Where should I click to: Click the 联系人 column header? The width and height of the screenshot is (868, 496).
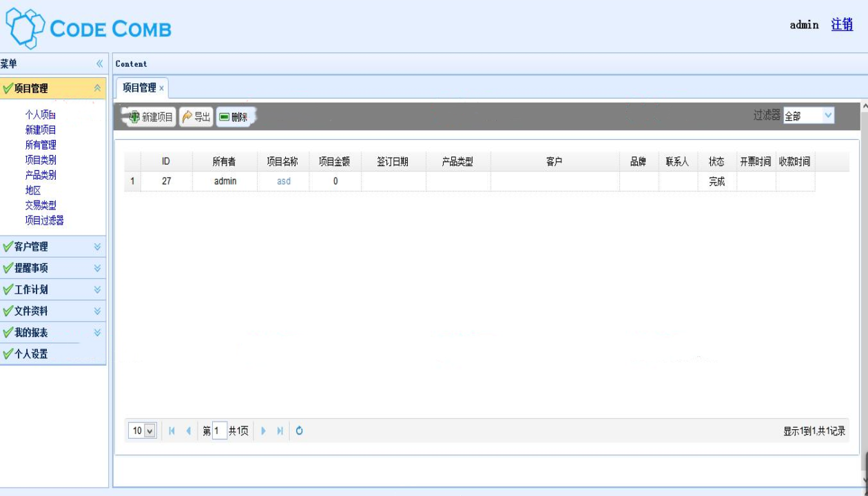pyautogui.click(x=678, y=162)
